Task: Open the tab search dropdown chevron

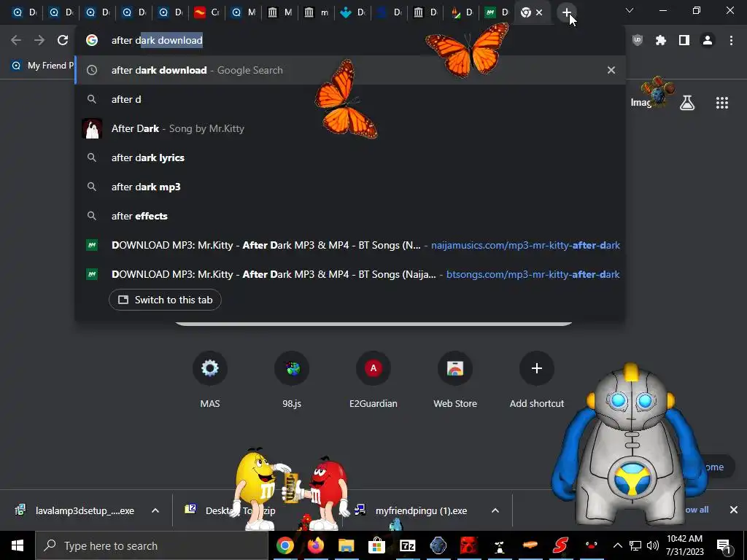Action: click(630, 10)
